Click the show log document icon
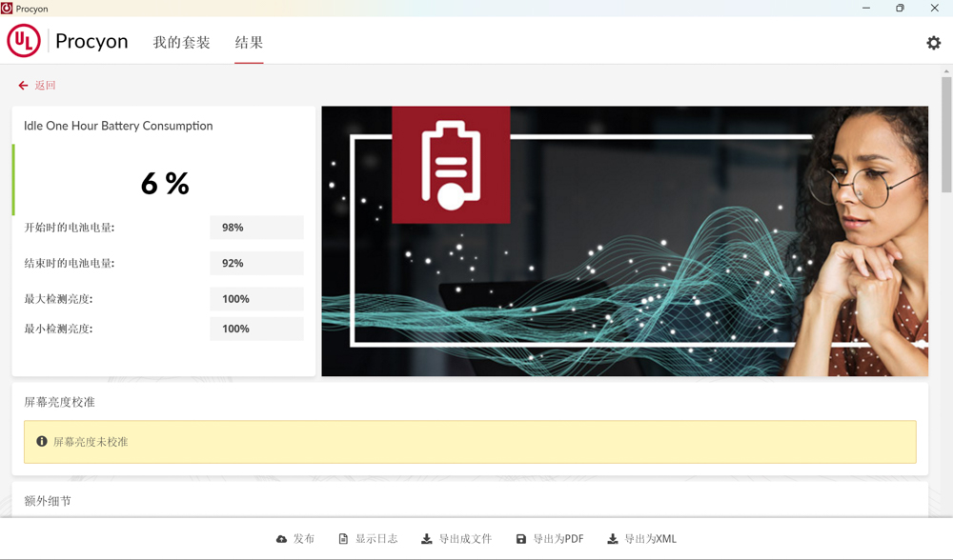The height and width of the screenshot is (560, 953). [343, 539]
